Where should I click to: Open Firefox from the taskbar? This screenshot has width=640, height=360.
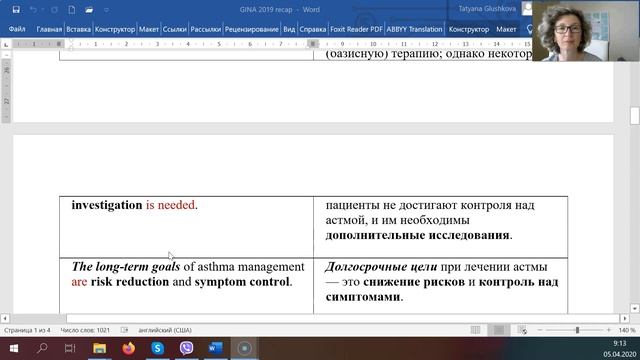point(129,348)
